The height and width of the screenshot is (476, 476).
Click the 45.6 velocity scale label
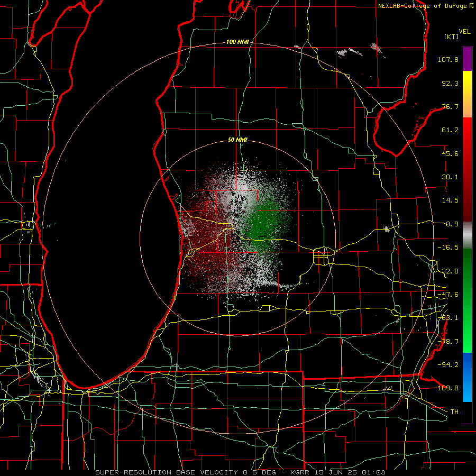pyautogui.click(x=450, y=153)
